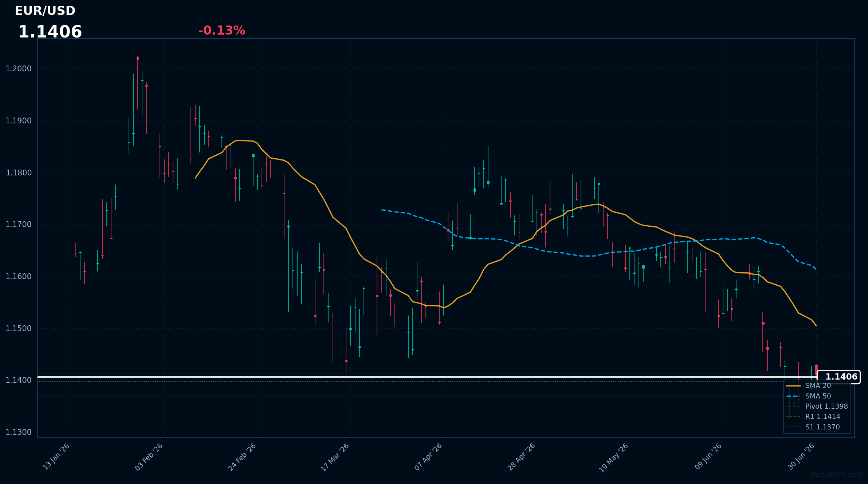Click the 17 Mar '26 date label

point(335,457)
